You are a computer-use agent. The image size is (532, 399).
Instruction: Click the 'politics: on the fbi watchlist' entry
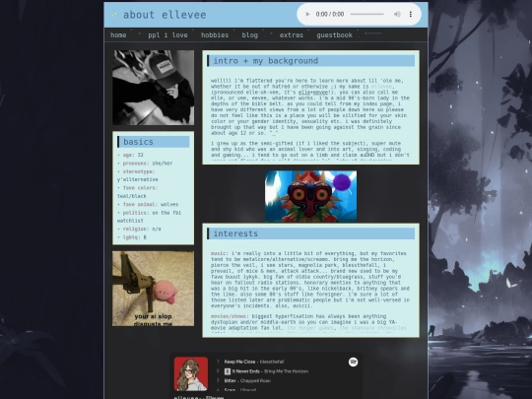(150, 217)
